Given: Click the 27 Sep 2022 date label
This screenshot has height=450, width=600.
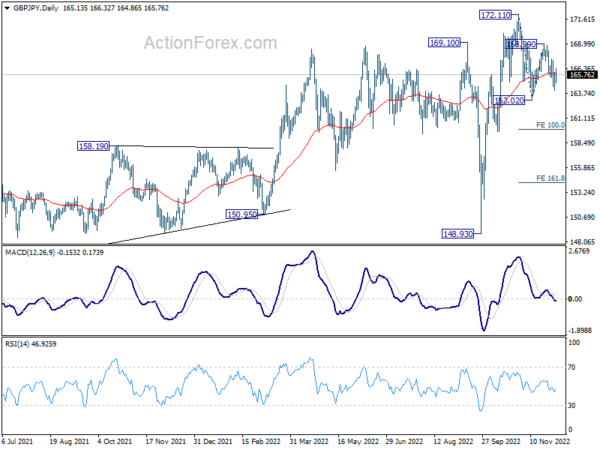Looking at the screenshot, I should pyautogui.click(x=501, y=441).
